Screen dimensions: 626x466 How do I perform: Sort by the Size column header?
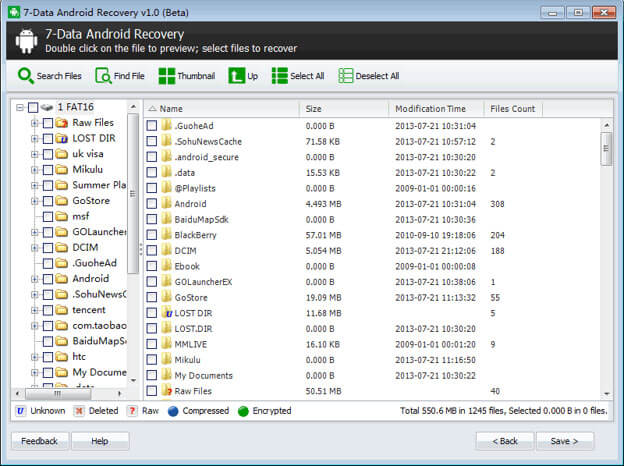pyautogui.click(x=344, y=109)
